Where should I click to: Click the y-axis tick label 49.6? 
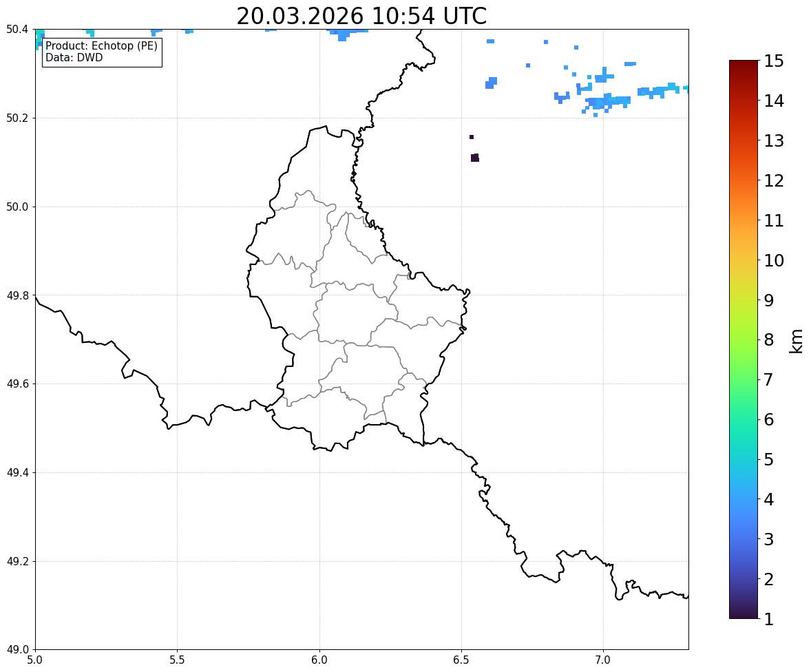pos(17,384)
